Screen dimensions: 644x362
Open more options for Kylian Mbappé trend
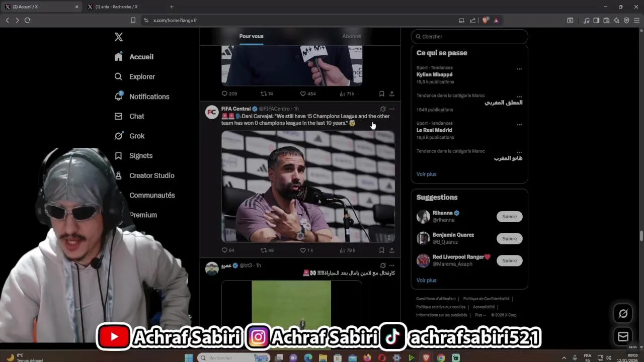pyautogui.click(x=519, y=69)
